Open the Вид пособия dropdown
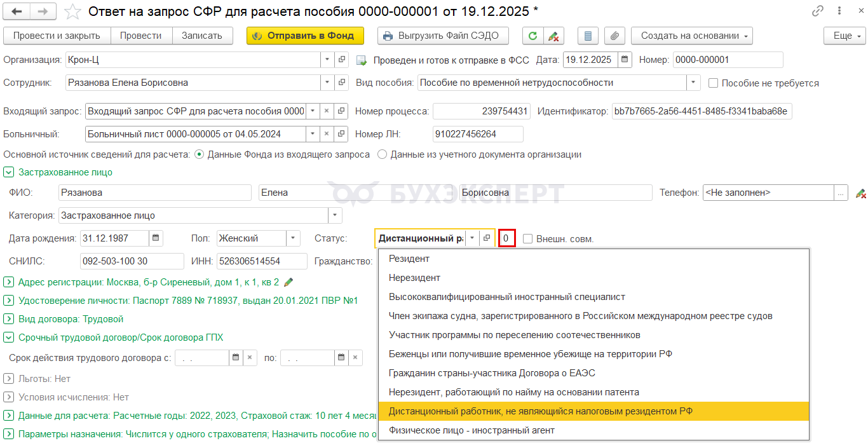868x443 pixels. [693, 83]
